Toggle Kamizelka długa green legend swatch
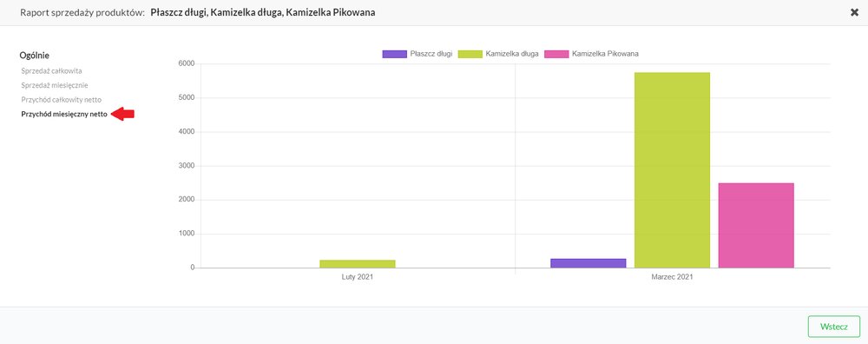 (470, 54)
